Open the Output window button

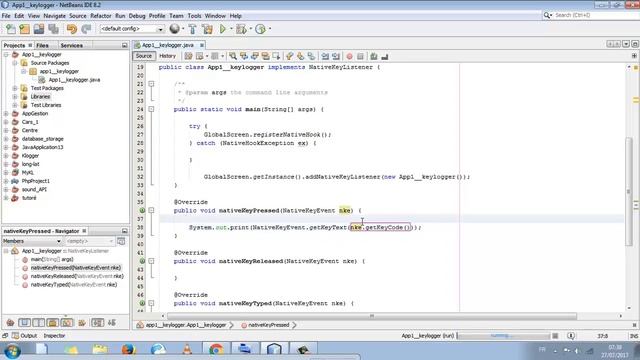(24, 336)
